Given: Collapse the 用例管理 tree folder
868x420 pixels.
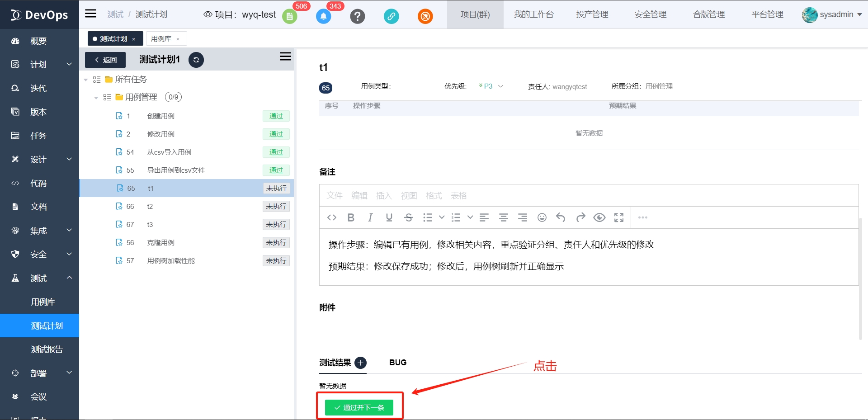Looking at the screenshot, I should tap(96, 98).
